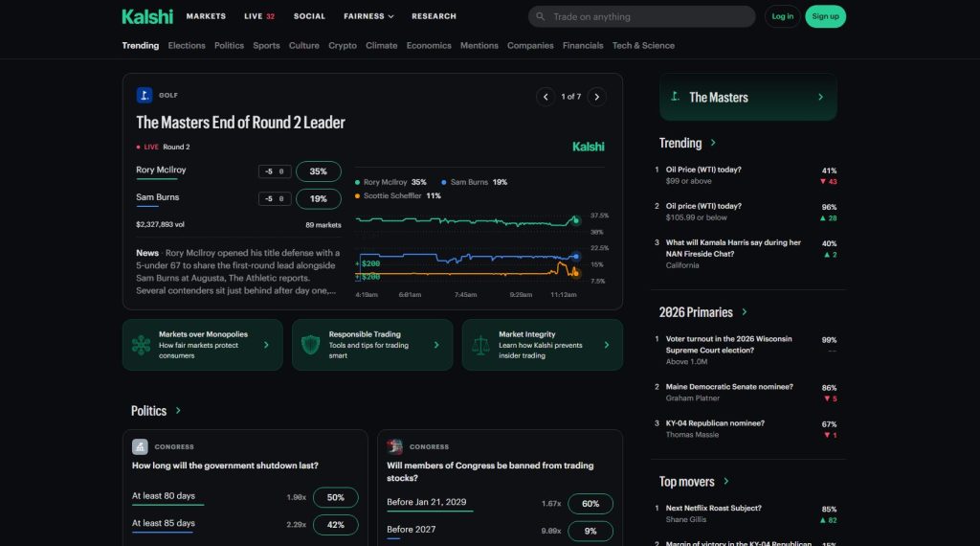The width and height of the screenshot is (980, 546).
Task: Click the Sign up button
Action: tap(825, 16)
